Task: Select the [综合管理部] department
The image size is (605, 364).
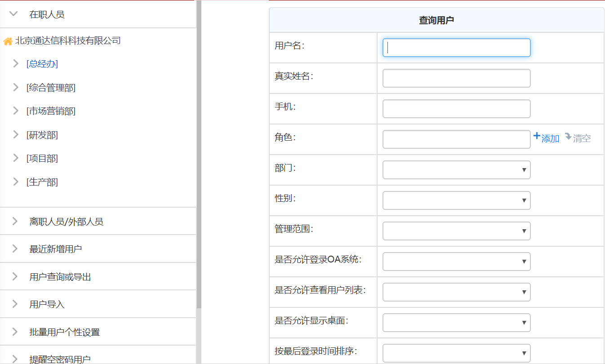Action: [51, 88]
